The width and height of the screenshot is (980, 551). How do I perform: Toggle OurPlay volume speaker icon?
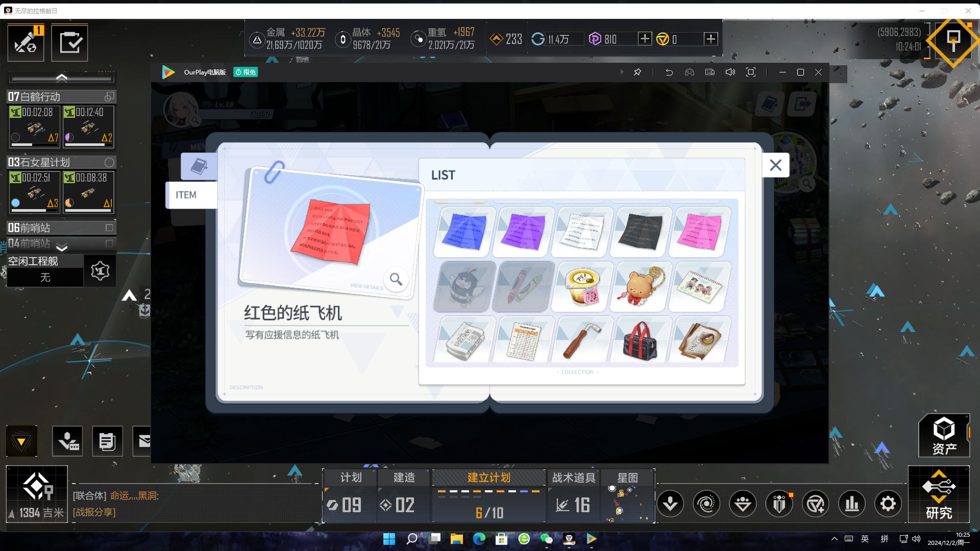pos(730,72)
